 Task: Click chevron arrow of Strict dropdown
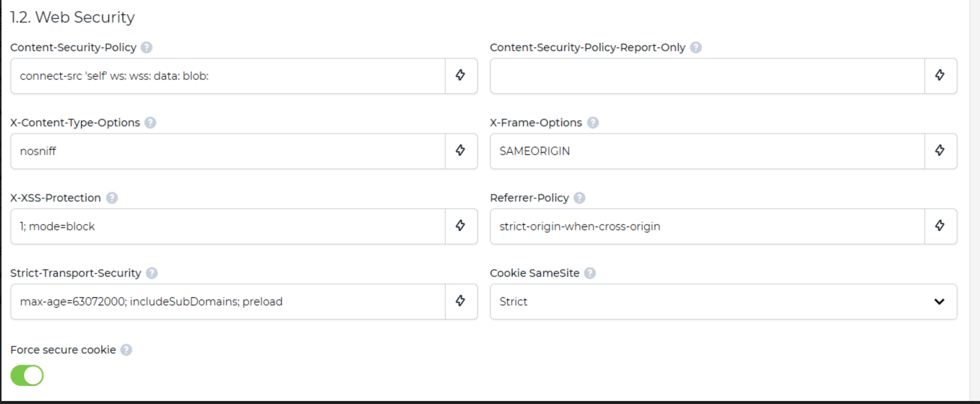pos(939,302)
